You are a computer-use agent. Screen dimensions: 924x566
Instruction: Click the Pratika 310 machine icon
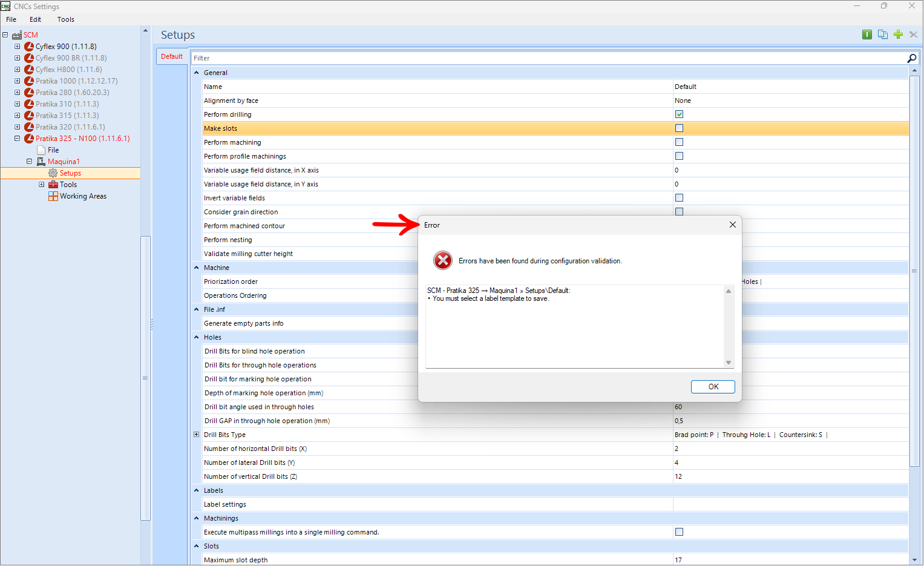point(29,104)
